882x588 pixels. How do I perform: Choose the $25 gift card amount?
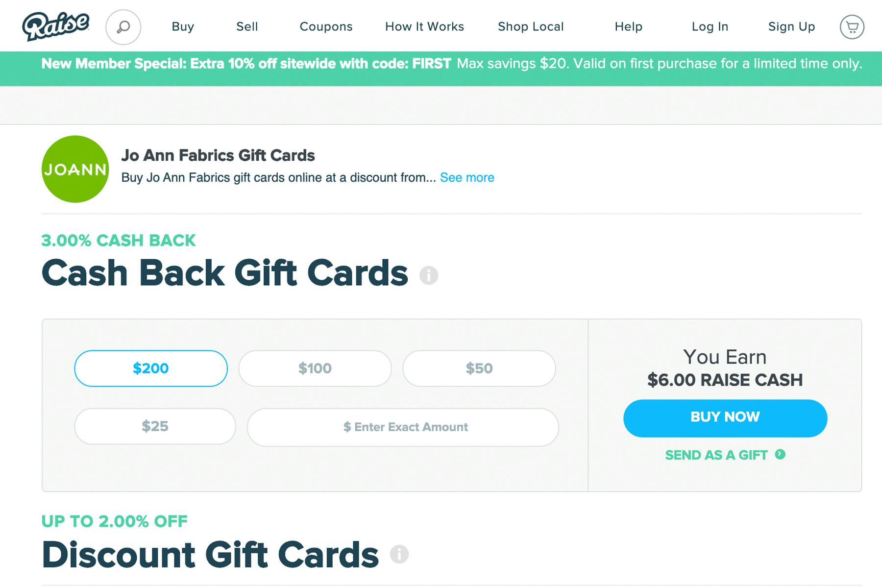[x=155, y=426]
